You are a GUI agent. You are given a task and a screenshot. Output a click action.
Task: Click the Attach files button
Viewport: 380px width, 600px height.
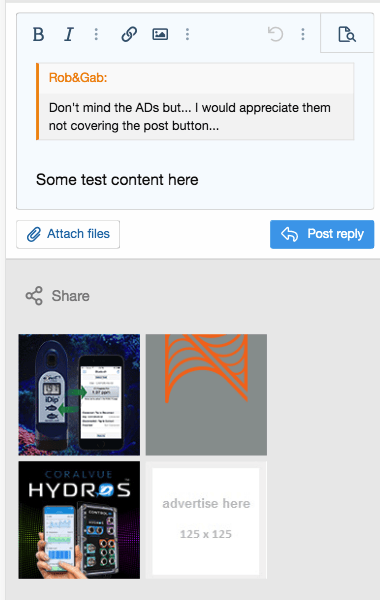click(68, 234)
